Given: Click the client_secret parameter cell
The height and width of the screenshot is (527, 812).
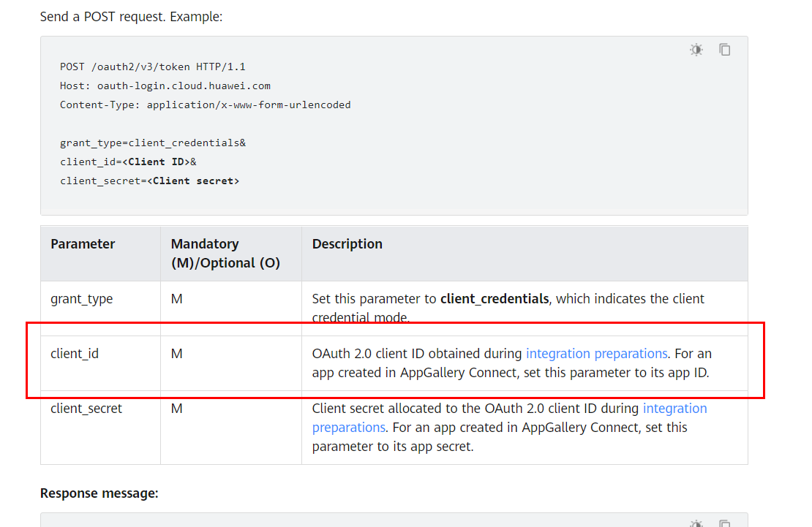Looking at the screenshot, I should [x=100, y=428].
